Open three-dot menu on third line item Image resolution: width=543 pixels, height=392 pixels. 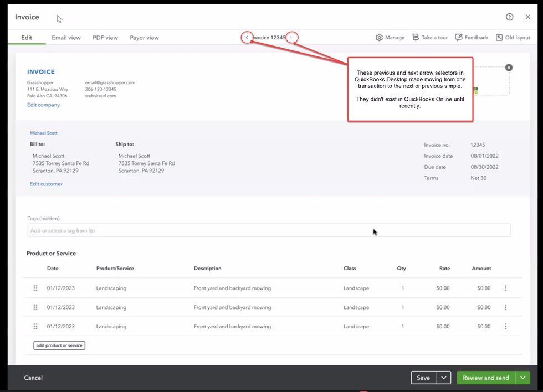[x=505, y=327]
